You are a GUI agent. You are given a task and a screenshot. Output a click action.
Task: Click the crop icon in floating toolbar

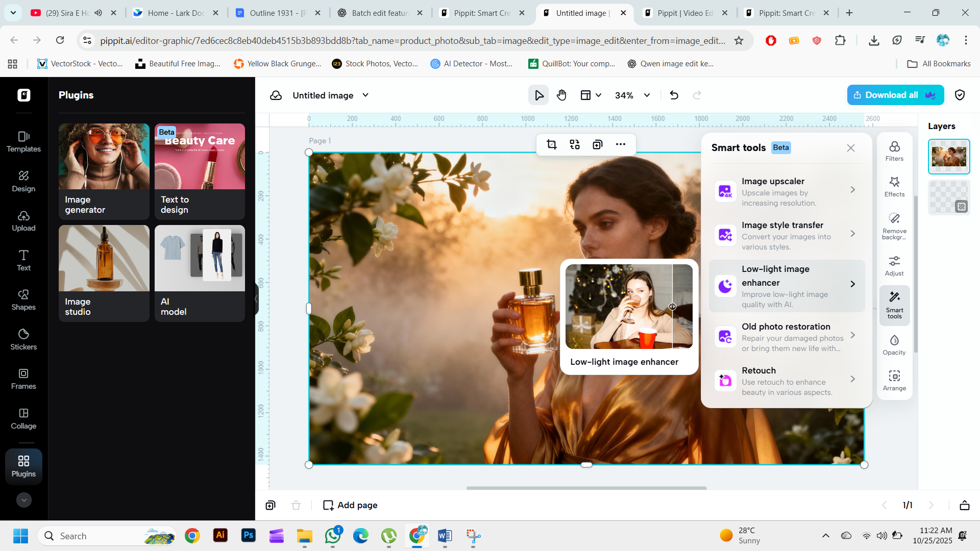551,144
